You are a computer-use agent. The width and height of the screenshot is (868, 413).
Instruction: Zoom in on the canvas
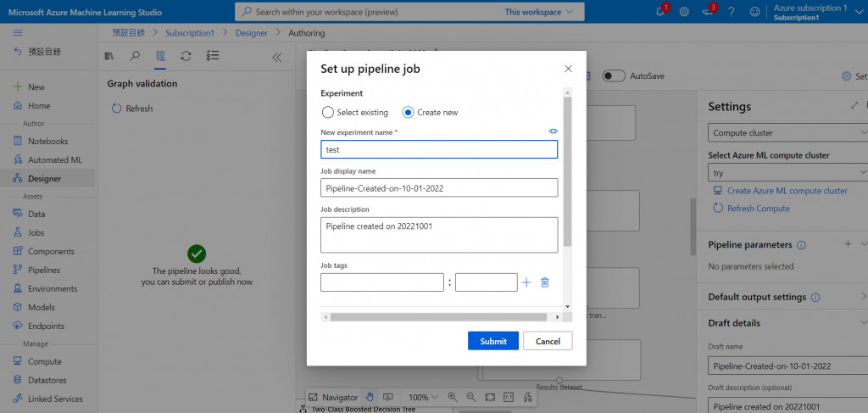[453, 397]
